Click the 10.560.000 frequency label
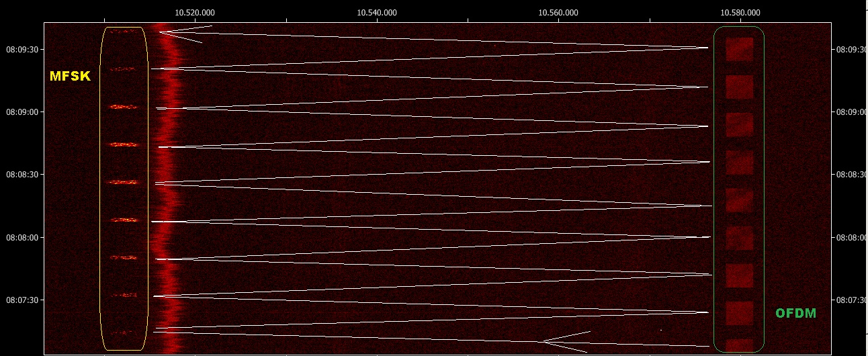 pyautogui.click(x=559, y=12)
